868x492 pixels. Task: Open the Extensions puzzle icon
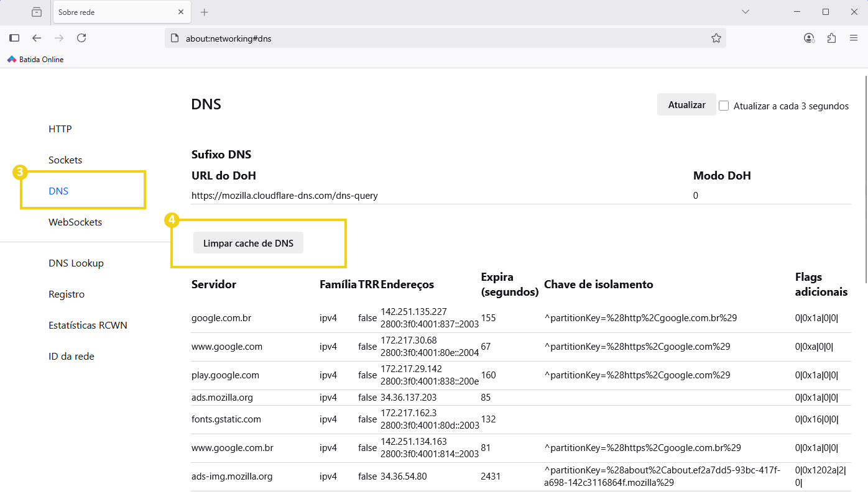tap(831, 38)
